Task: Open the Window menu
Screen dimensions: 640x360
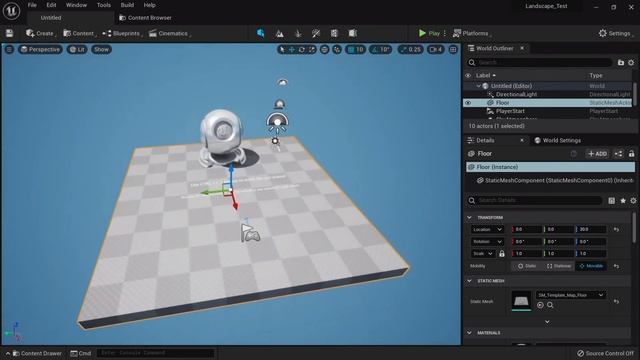Action: point(76,5)
